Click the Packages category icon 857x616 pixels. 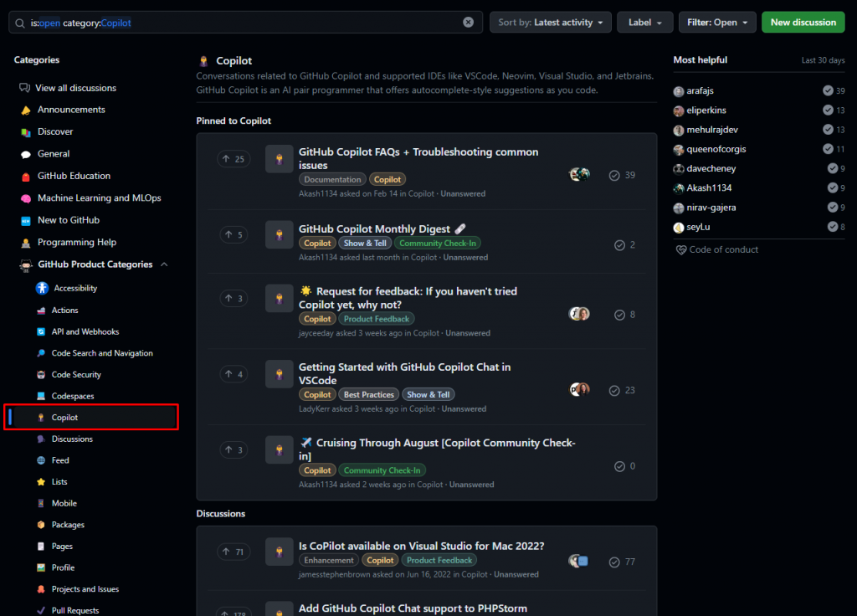point(41,525)
